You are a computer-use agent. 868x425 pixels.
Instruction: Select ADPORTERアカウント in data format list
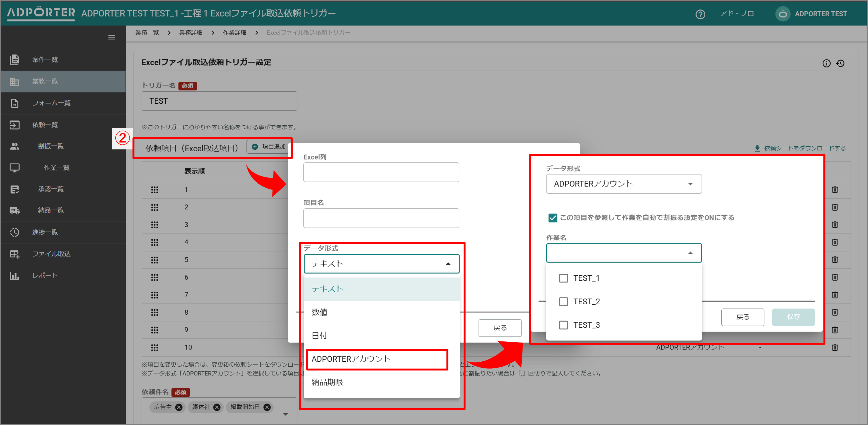pyautogui.click(x=381, y=359)
